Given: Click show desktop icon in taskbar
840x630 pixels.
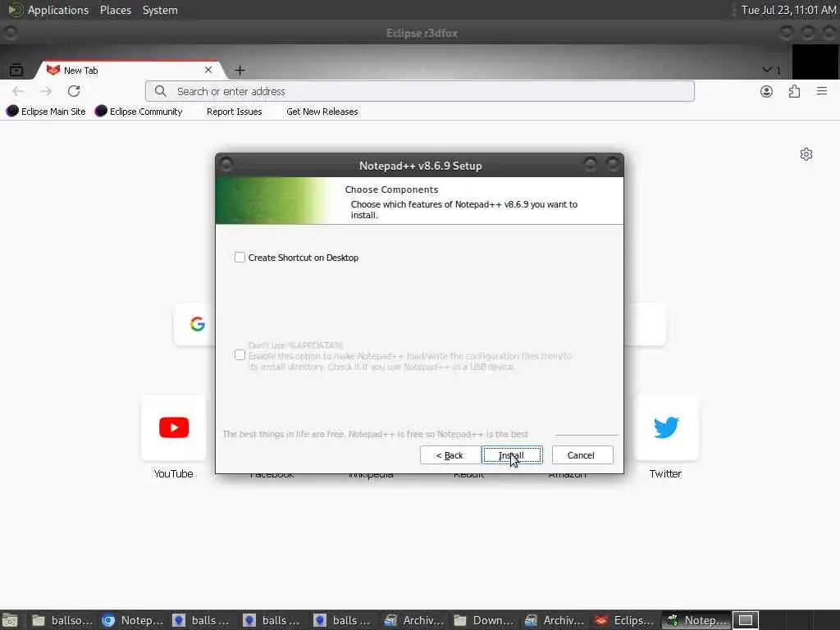Looking at the screenshot, I should point(10,620).
